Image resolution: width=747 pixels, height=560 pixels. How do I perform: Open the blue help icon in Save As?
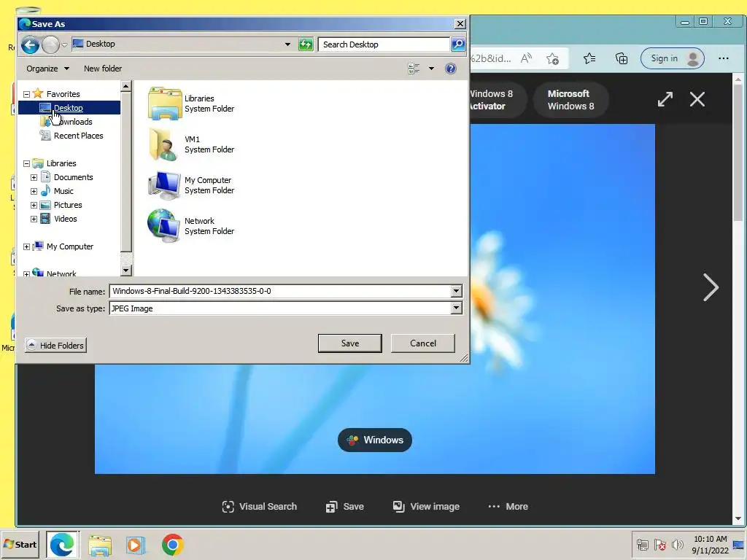click(450, 69)
